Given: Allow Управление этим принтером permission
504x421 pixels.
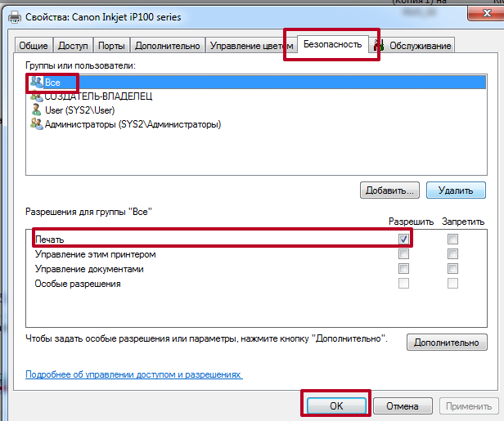Looking at the screenshot, I should (x=403, y=254).
